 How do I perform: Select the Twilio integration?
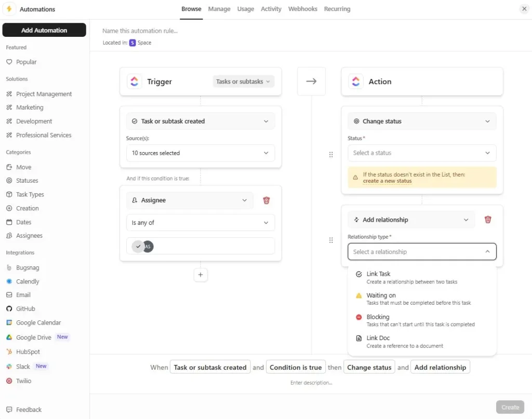point(19,381)
